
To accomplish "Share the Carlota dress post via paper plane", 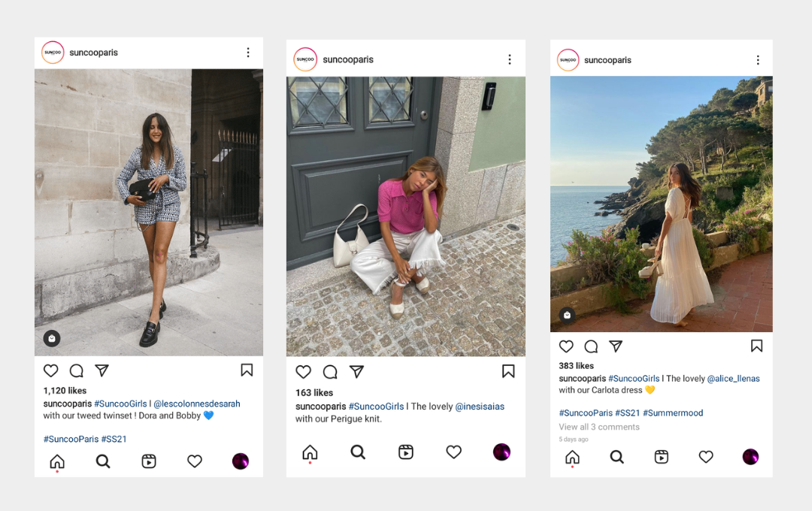I will click(x=616, y=346).
